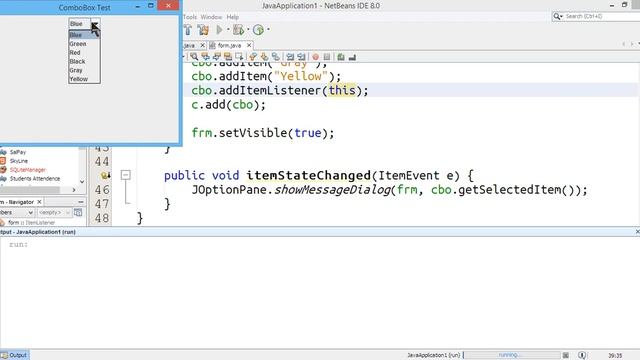
Task: Click the override glyph icon in the gutter
Action: (106, 176)
